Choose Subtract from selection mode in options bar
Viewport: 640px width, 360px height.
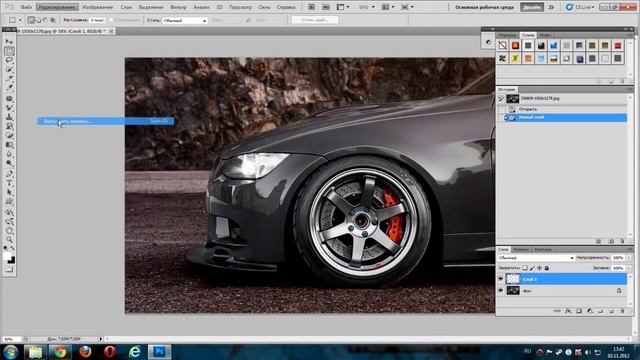pyautogui.click(x=45, y=20)
